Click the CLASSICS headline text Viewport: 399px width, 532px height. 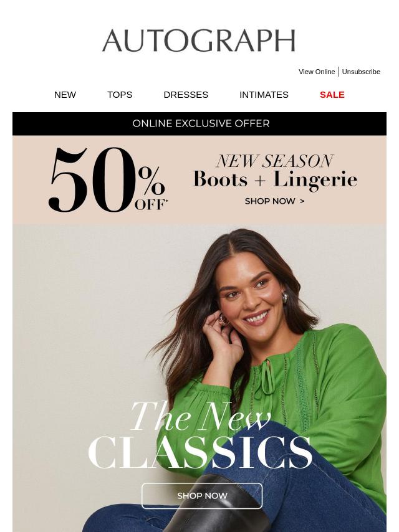click(200, 452)
